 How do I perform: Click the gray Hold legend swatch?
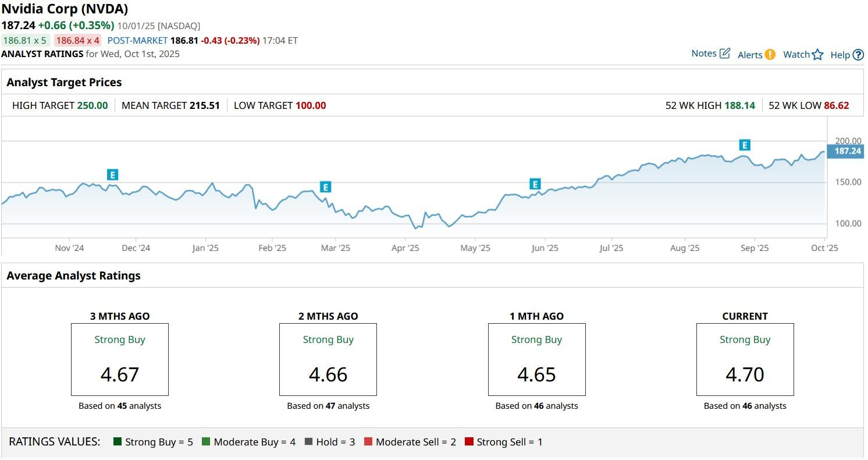(308, 442)
